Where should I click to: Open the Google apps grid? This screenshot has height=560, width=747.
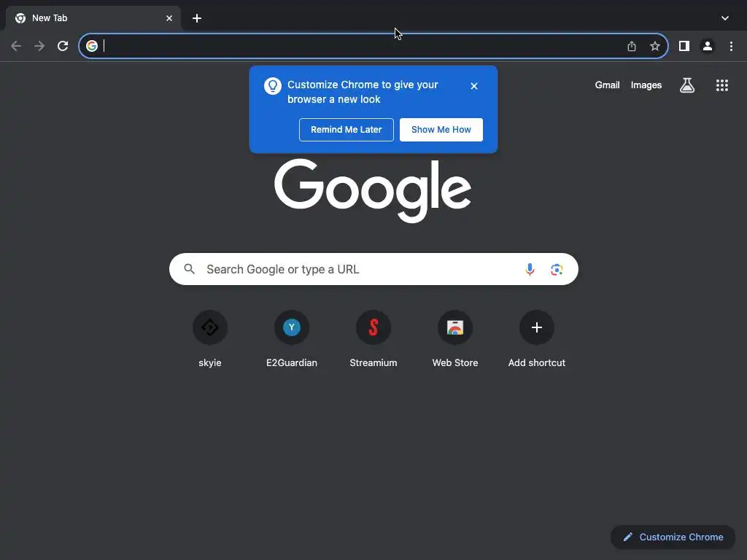tap(721, 85)
